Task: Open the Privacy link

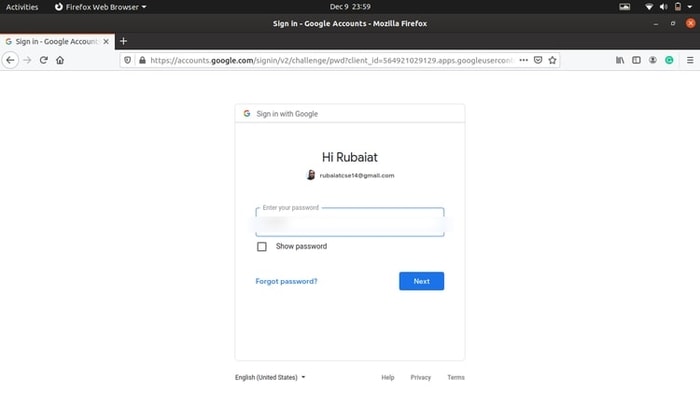Action: coord(421,377)
